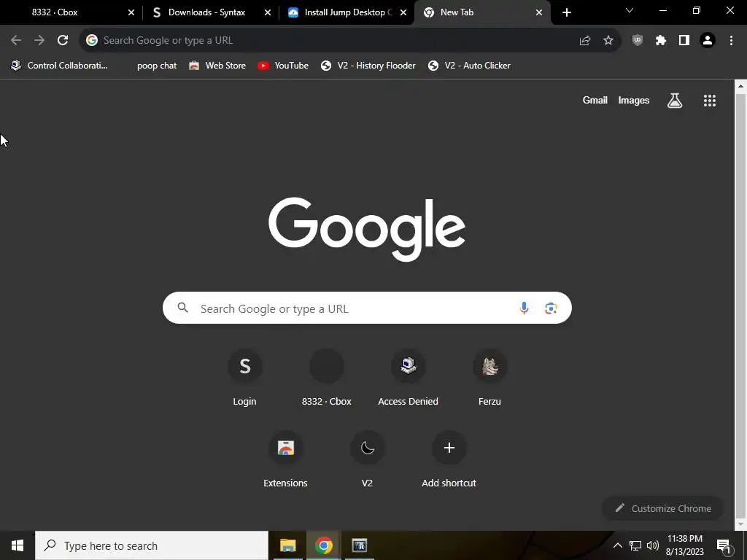The image size is (747, 560).
Task: Click the page scrollbar up arrow
Action: point(740,86)
